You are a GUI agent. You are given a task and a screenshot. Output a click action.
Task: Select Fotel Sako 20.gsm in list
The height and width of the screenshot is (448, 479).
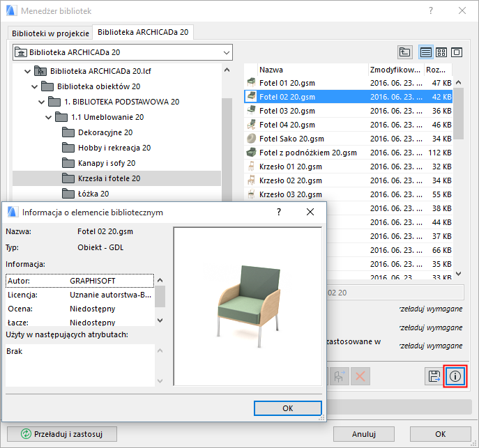coord(348,139)
